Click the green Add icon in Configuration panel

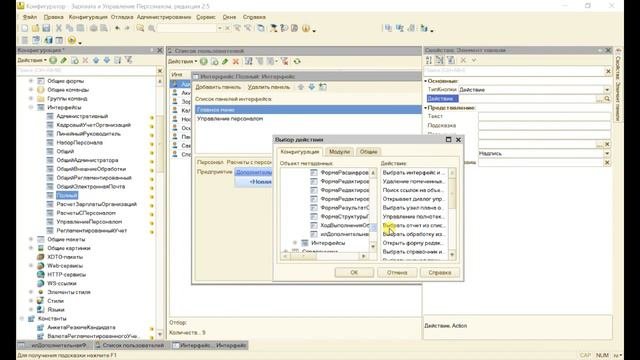tap(53, 60)
